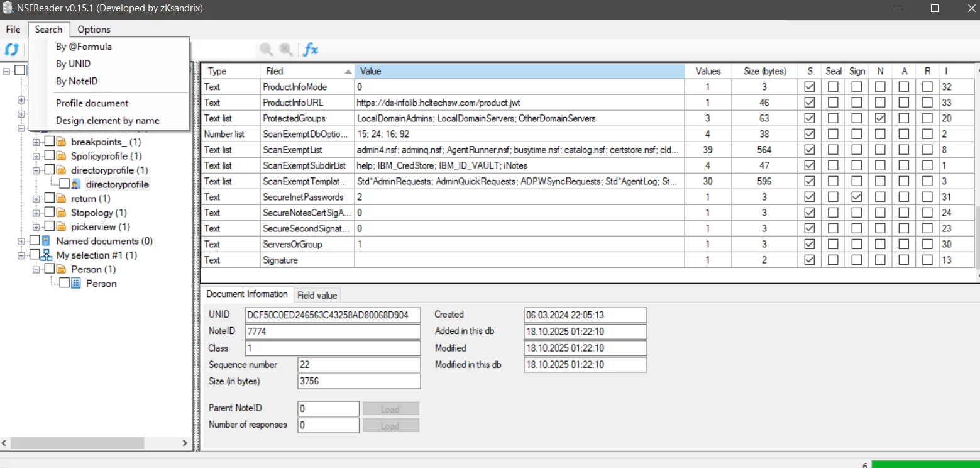Click the fx formula toolbar icon
The width and height of the screenshot is (980, 468).
pos(311,50)
